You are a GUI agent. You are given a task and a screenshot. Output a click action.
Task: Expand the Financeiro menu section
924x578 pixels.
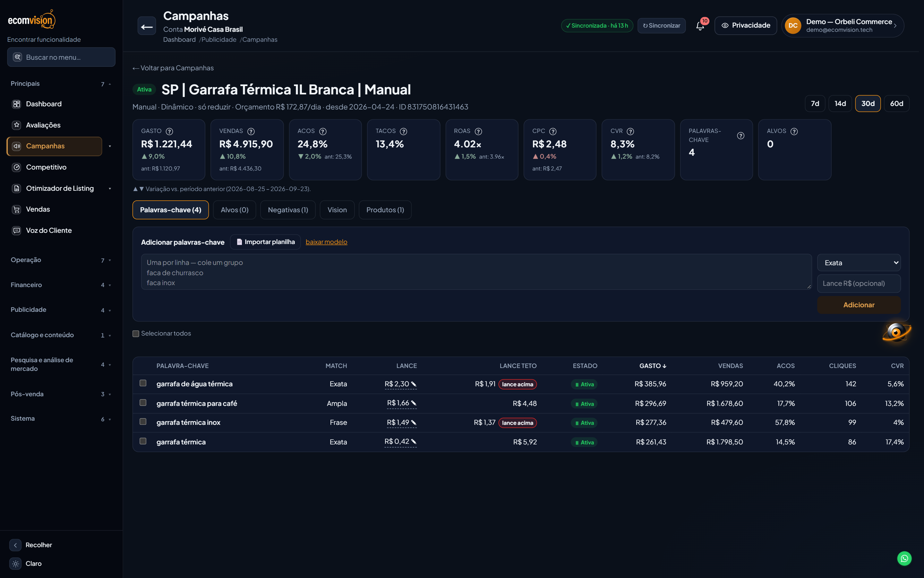pos(61,285)
